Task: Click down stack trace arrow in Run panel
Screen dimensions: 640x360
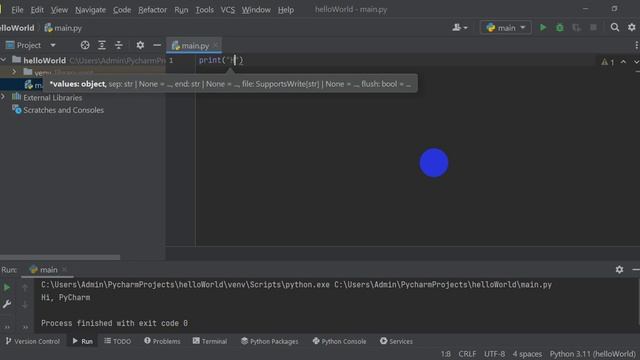Action: [25, 304]
